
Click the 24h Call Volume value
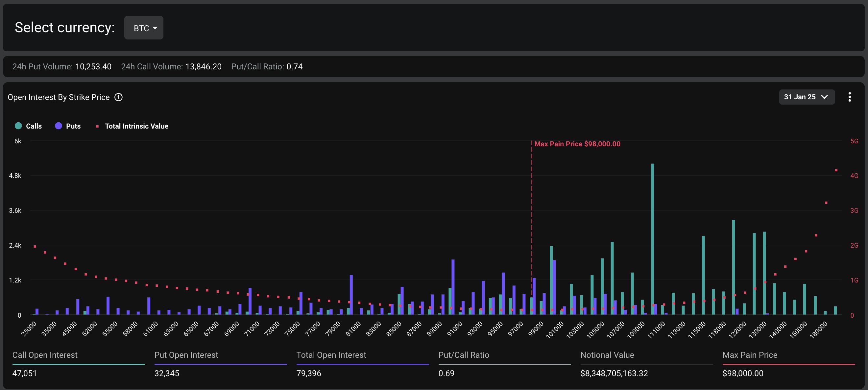pos(203,67)
